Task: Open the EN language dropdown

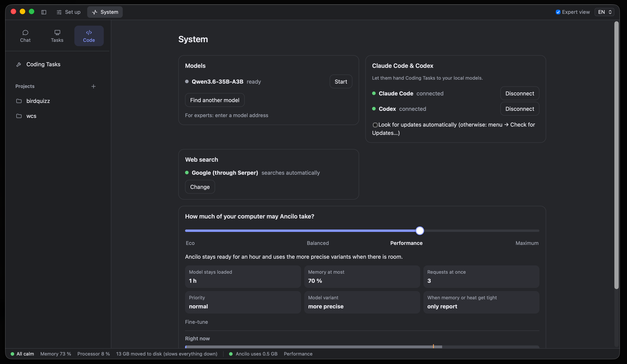Action: tap(604, 12)
